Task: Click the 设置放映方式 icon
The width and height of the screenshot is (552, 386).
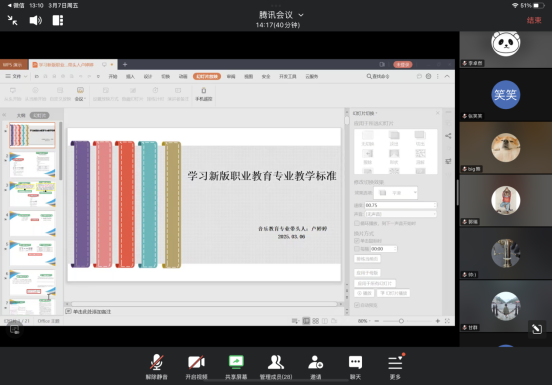Action: point(106,94)
